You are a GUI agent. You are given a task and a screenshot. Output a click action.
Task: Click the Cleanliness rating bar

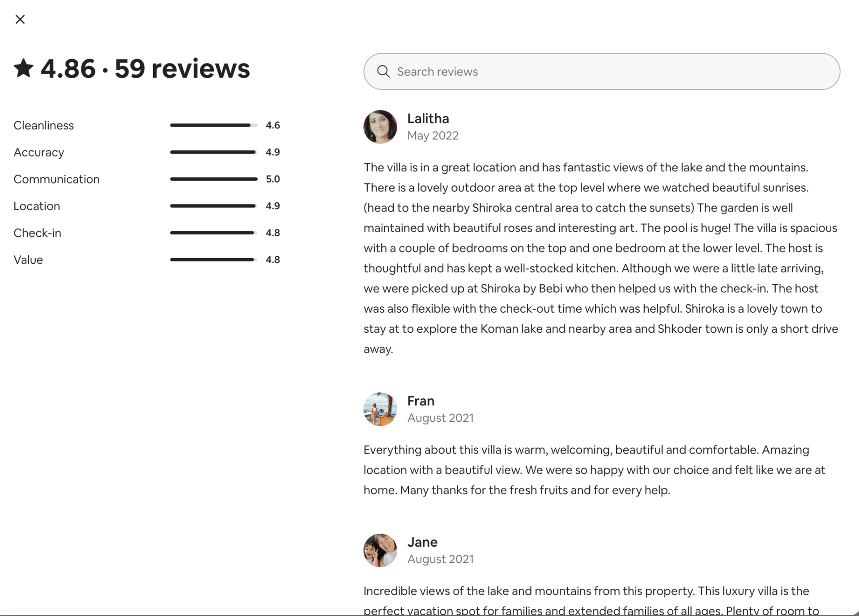point(213,125)
